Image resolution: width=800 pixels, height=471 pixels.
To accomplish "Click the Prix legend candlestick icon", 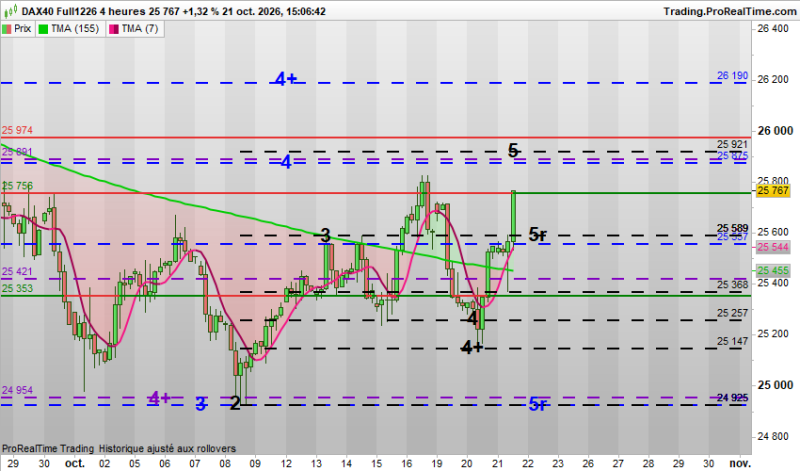I will coord(7,29).
